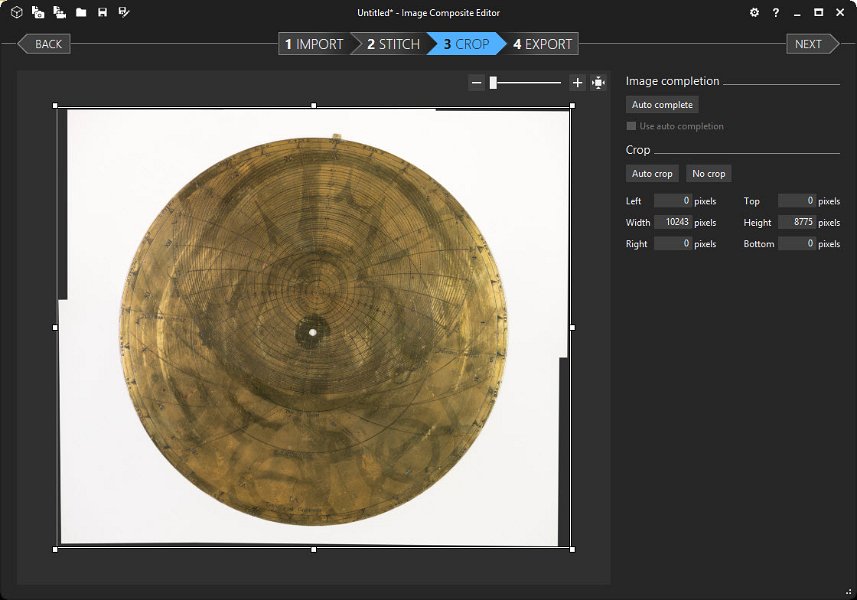Click New Panorama From Images icon
857x600 pixels.
tap(38, 13)
